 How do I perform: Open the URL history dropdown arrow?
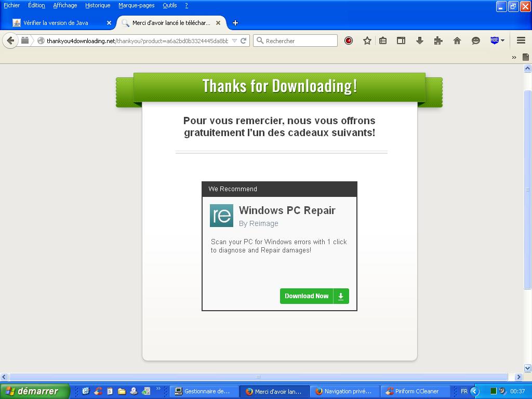234,41
